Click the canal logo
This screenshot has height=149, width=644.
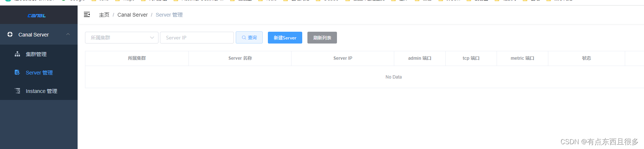37,15
